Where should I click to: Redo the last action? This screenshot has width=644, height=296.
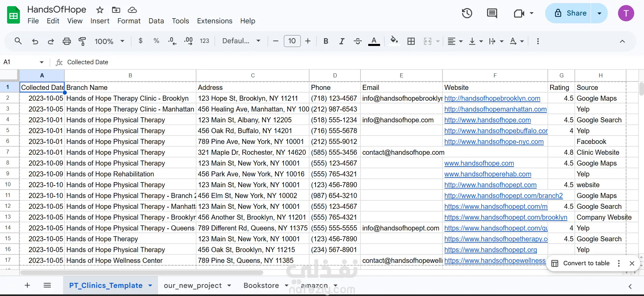click(51, 41)
